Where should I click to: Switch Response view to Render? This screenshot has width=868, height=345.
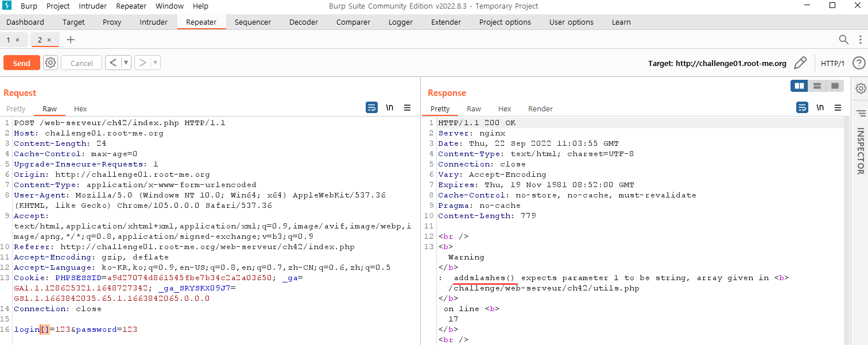pyautogui.click(x=540, y=108)
